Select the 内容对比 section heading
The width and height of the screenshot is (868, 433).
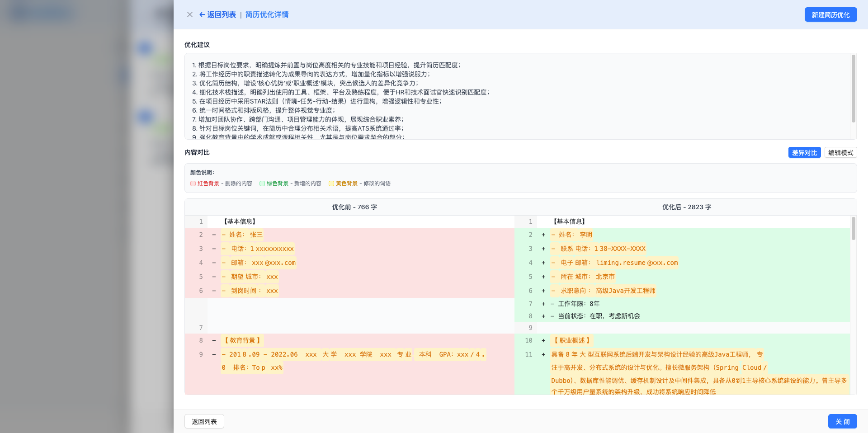(196, 152)
